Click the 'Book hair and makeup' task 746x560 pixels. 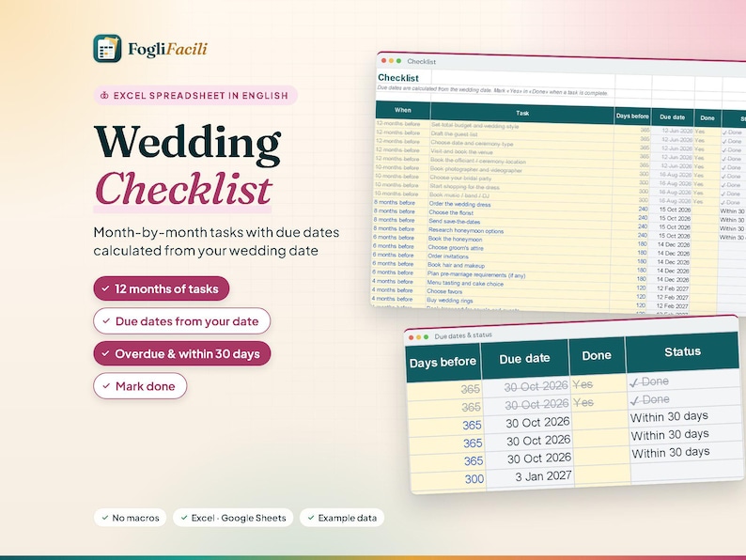tap(456, 265)
